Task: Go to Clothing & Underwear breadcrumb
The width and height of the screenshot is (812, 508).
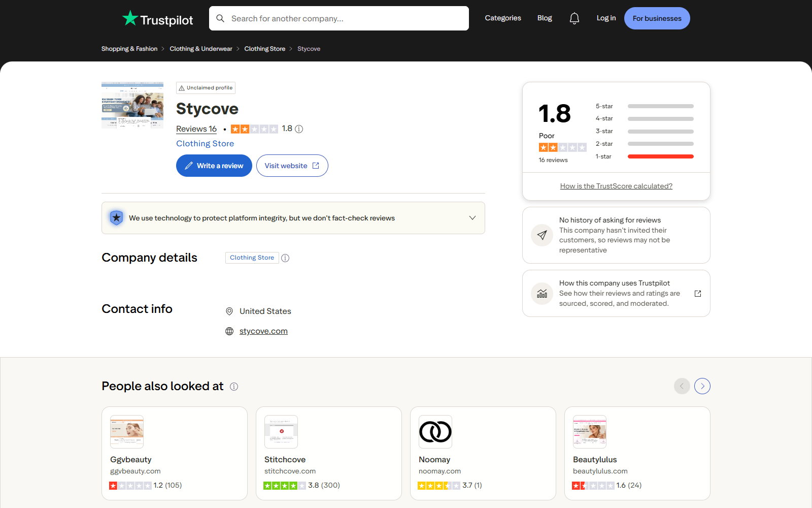Action: tap(201, 49)
